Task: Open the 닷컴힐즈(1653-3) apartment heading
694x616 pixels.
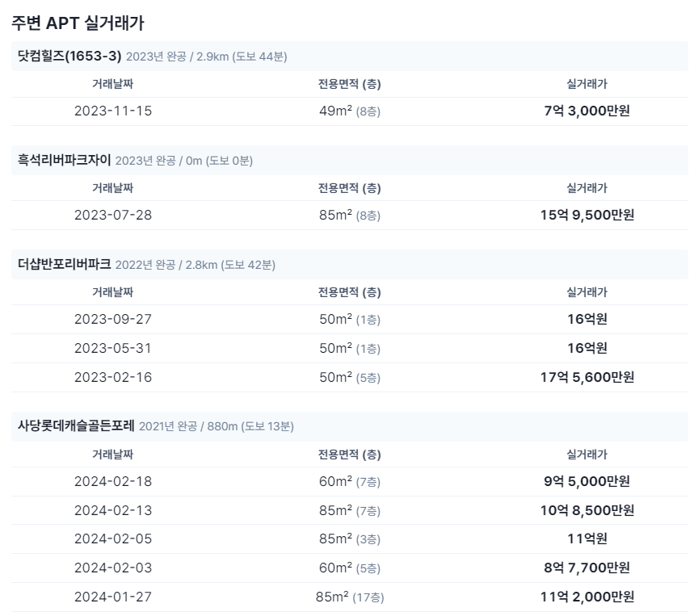Action: [x=69, y=57]
